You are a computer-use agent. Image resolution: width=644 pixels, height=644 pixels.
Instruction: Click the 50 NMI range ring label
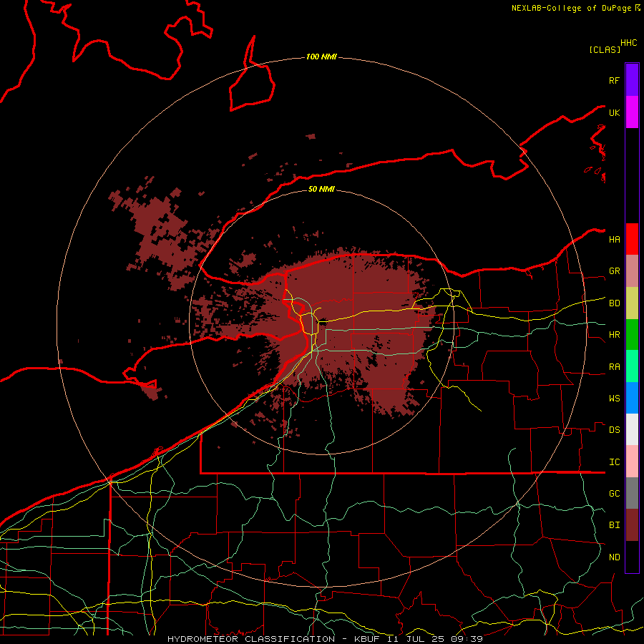321,189
